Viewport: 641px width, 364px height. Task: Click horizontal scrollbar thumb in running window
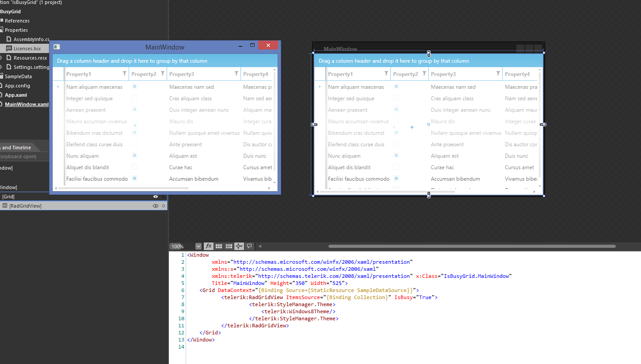(x=123, y=188)
